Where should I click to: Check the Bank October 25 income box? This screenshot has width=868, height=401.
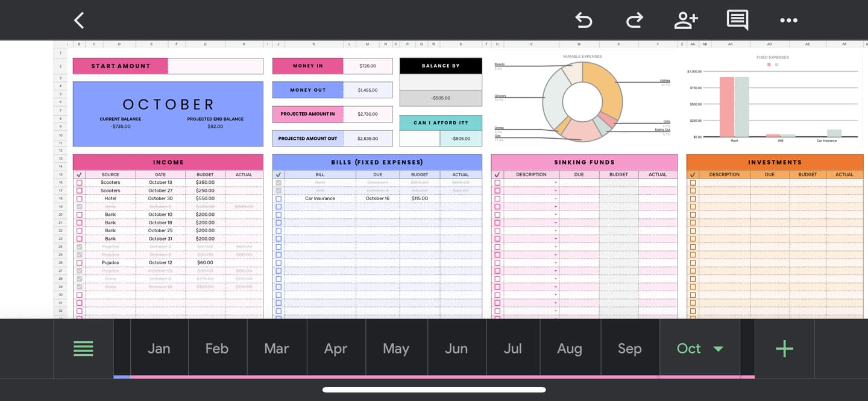point(79,230)
